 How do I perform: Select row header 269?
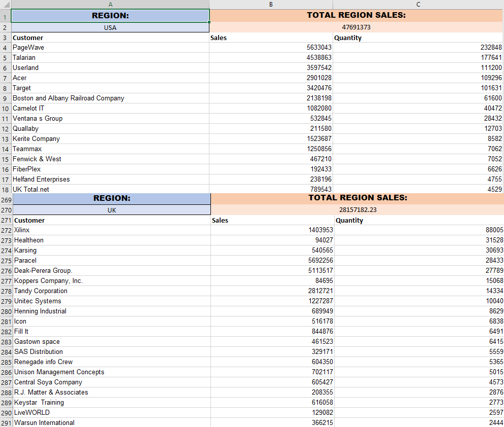[6, 200]
